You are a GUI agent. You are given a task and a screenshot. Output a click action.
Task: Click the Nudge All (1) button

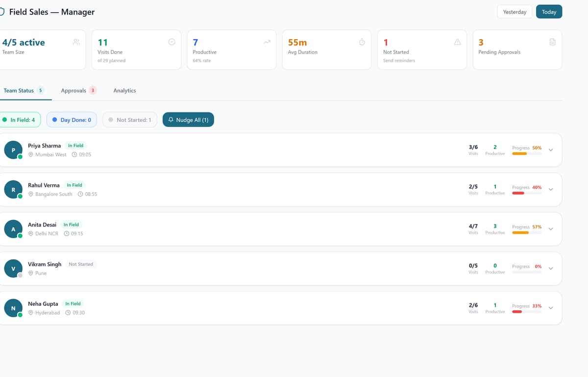188,120
